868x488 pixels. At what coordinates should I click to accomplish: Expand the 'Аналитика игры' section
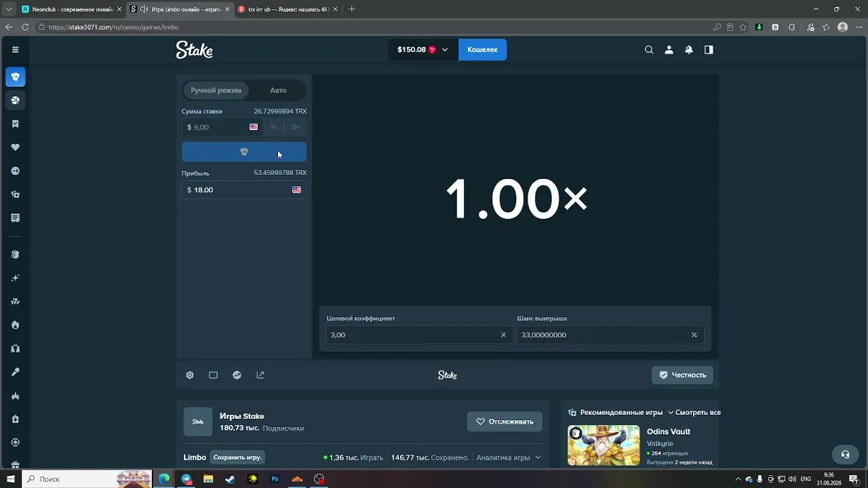tap(509, 457)
